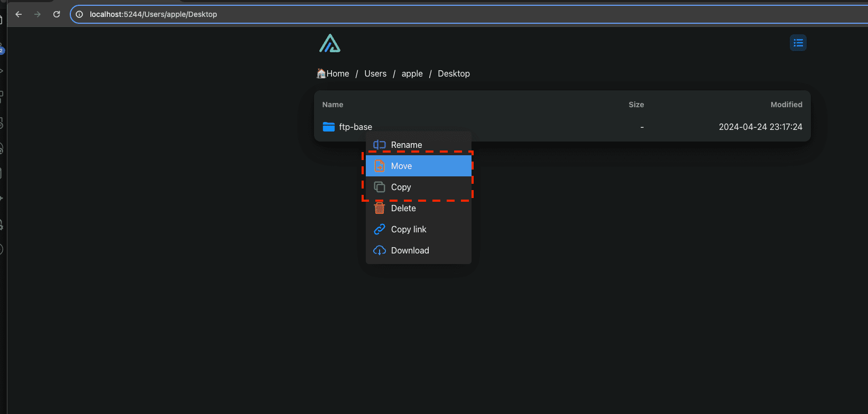The width and height of the screenshot is (868, 414).
Task: Focus the browser address bar URL
Action: click(x=153, y=14)
